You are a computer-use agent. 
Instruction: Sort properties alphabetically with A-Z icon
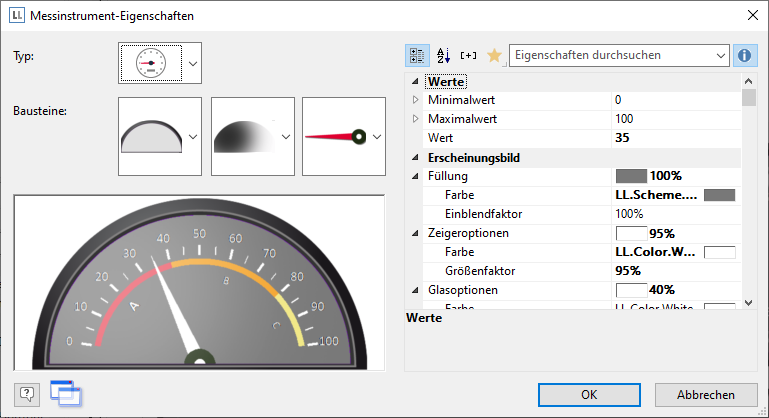pos(444,56)
